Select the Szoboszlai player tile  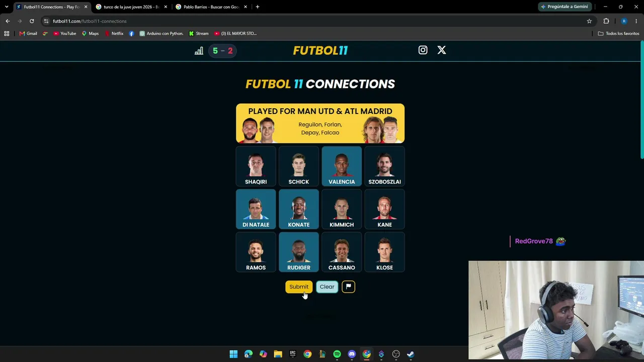point(384,166)
